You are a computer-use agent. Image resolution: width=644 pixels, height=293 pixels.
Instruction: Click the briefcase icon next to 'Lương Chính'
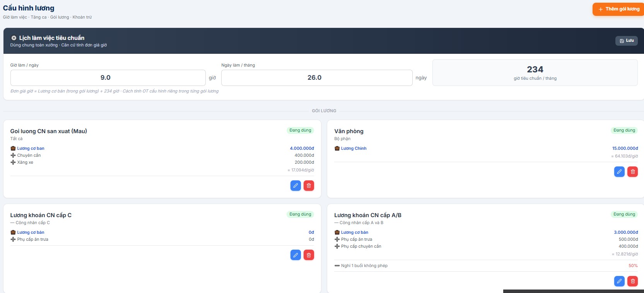(337, 148)
